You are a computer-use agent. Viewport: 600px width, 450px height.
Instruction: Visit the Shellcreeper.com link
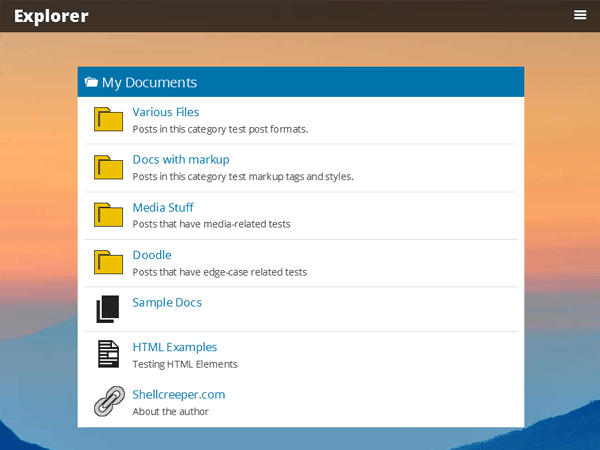coord(179,394)
